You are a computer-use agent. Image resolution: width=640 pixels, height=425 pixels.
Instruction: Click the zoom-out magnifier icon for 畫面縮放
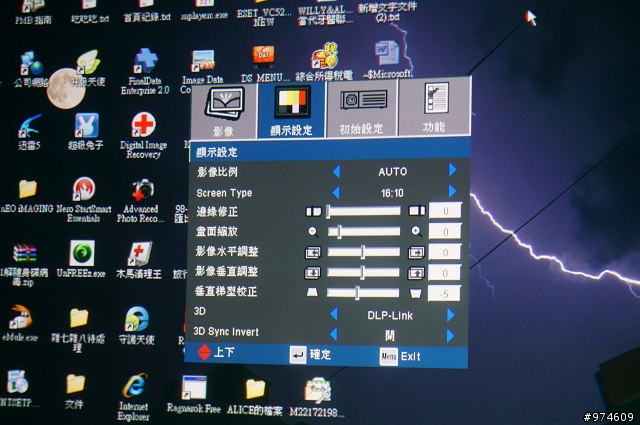click(x=313, y=231)
